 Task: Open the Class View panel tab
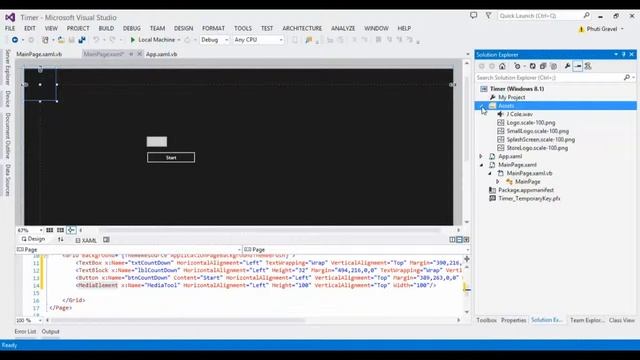pos(622,320)
